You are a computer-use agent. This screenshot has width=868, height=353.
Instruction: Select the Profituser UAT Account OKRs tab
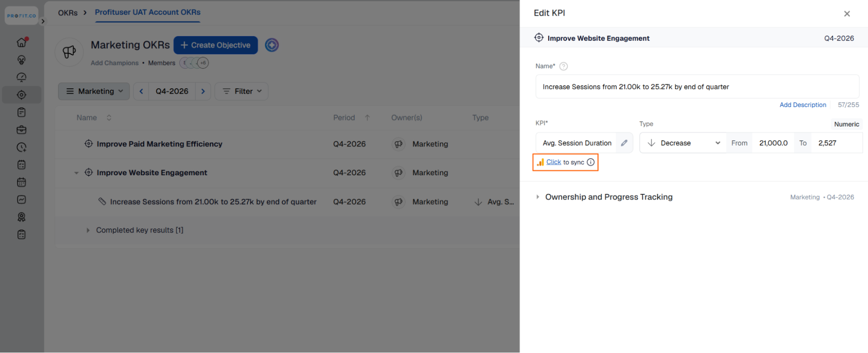tap(148, 12)
